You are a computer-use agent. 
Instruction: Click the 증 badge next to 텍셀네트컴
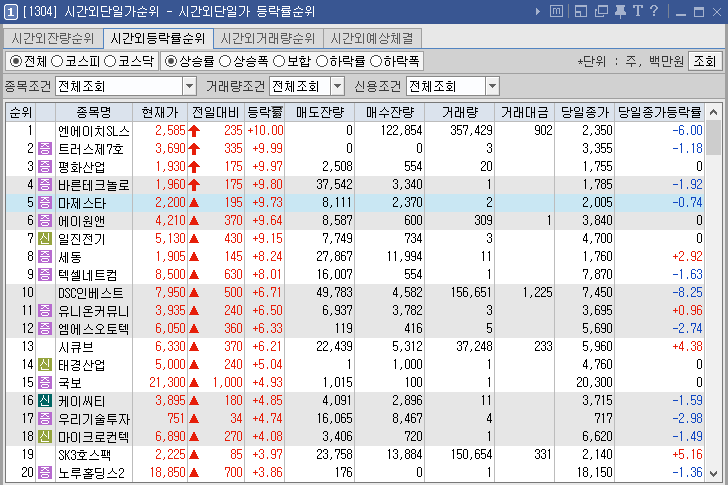45,274
